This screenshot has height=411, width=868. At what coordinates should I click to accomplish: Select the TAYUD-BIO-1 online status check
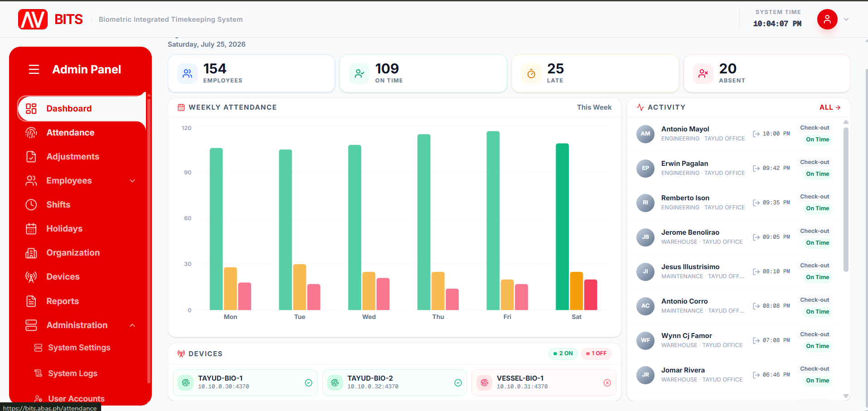click(308, 383)
